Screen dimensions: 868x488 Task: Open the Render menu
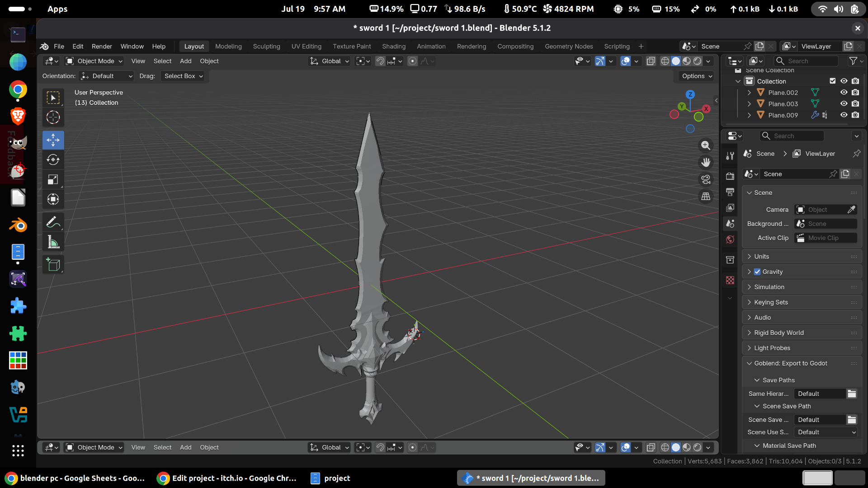102,46
